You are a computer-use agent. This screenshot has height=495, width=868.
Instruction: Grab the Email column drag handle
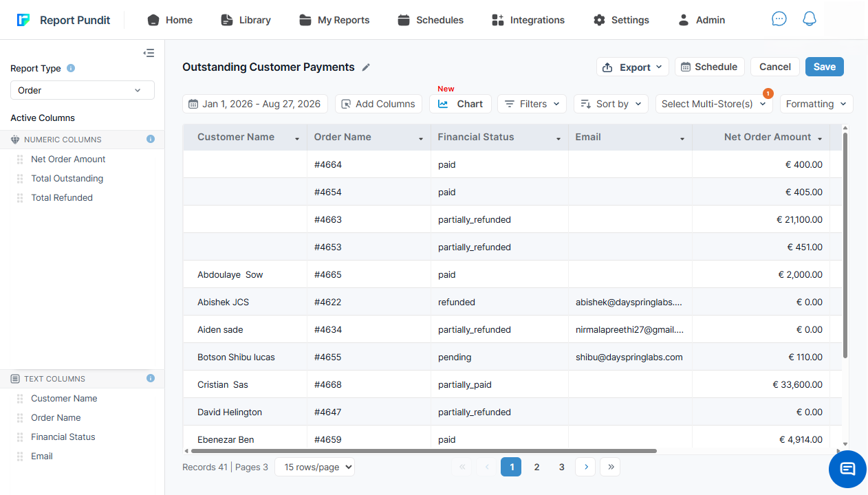point(21,456)
